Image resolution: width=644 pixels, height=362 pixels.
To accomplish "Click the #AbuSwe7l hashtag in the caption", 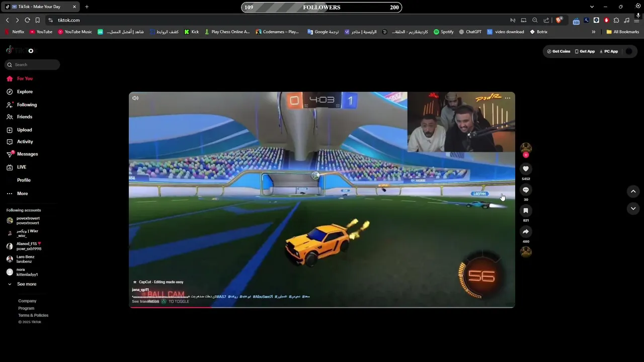I will pos(263,297).
